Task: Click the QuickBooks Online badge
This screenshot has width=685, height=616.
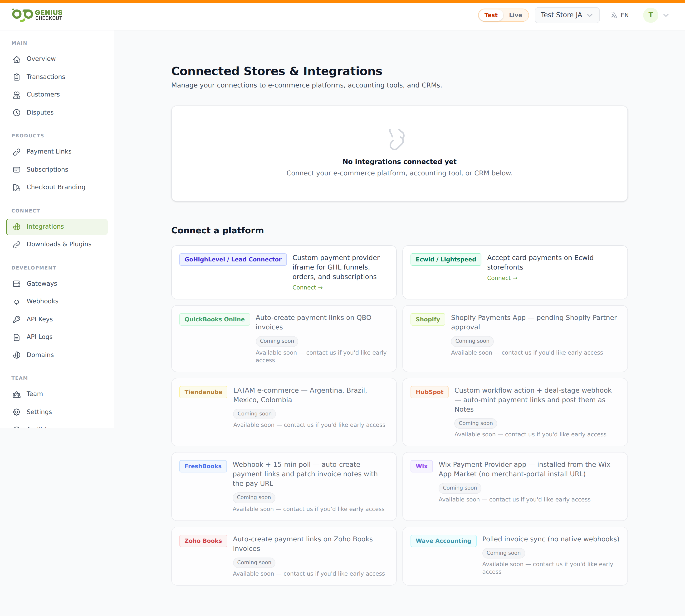Action: (215, 319)
